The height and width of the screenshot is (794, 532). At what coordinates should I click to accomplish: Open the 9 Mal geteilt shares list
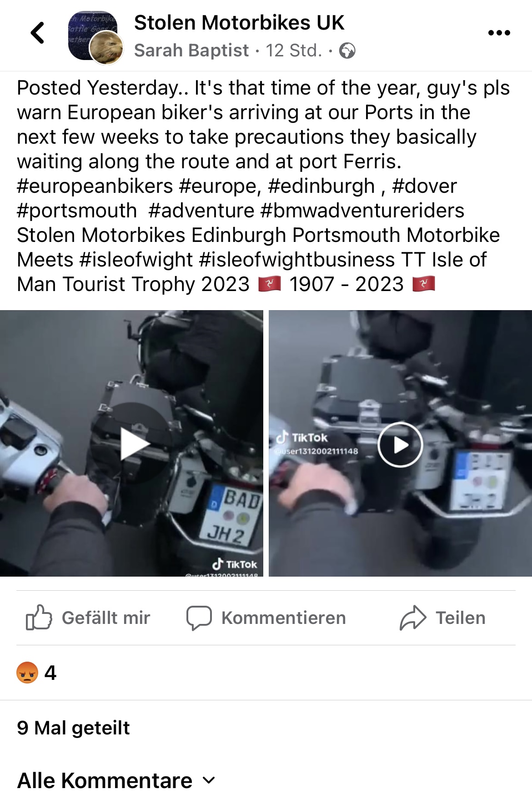73,728
